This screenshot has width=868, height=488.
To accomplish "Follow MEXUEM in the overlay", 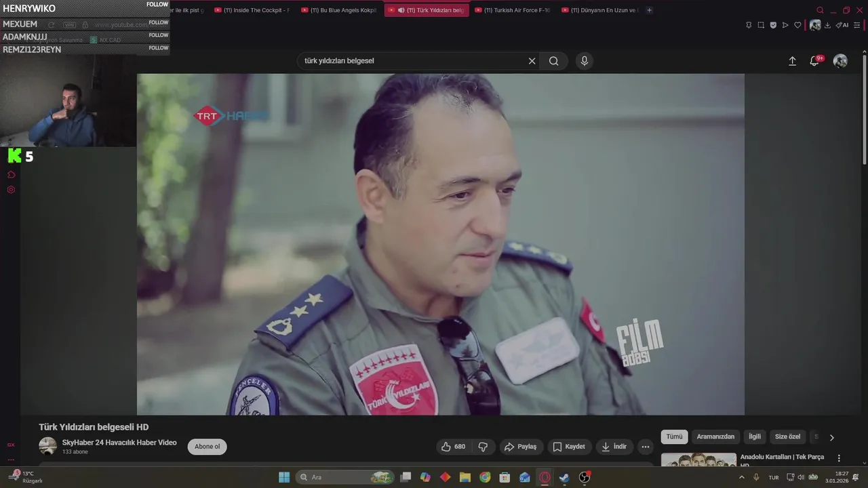I will (x=159, y=22).
